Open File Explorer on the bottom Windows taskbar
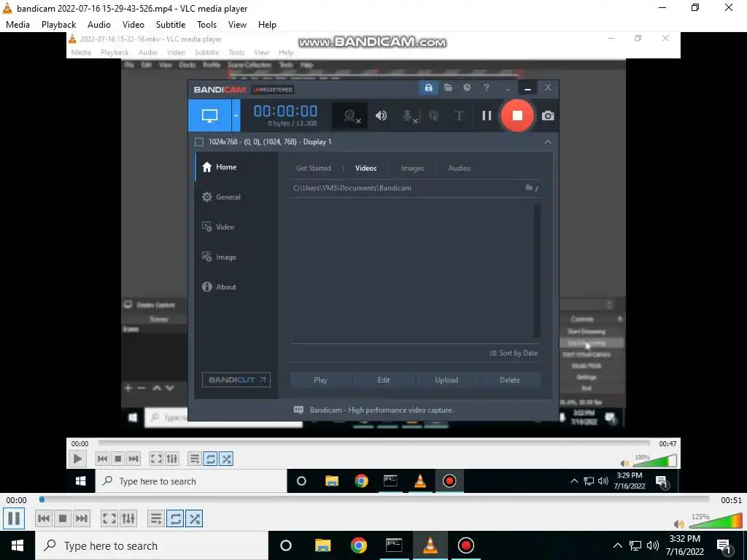This screenshot has height=560, width=747. point(322,545)
